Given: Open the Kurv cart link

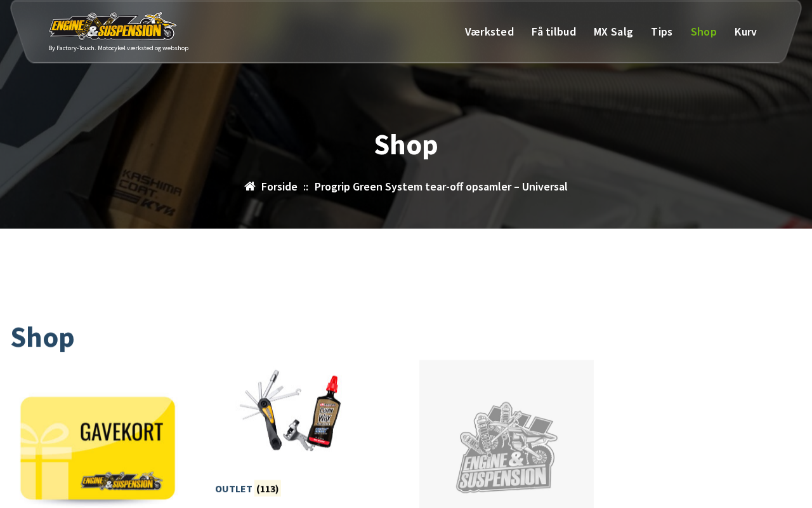Looking at the screenshot, I should click(745, 32).
